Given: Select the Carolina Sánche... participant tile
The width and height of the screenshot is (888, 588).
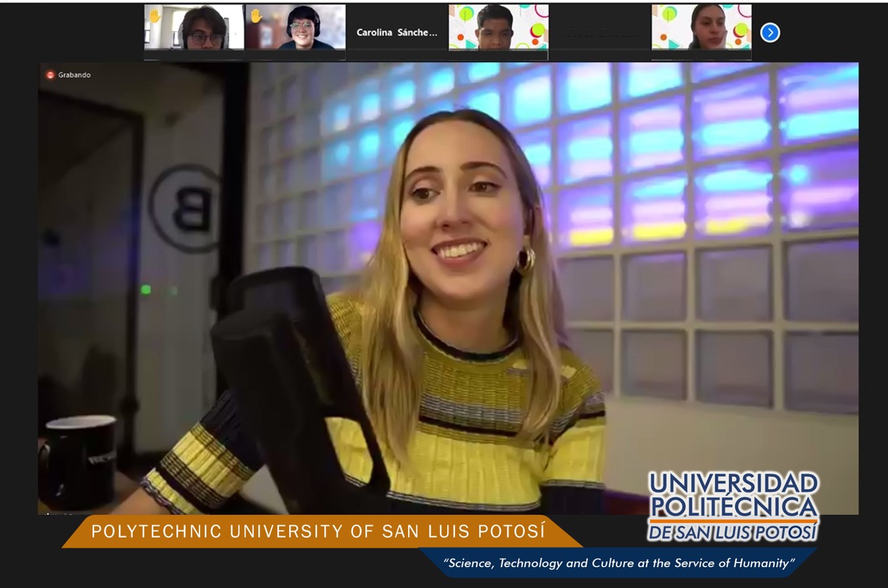Looking at the screenshot, I should 397,32.
